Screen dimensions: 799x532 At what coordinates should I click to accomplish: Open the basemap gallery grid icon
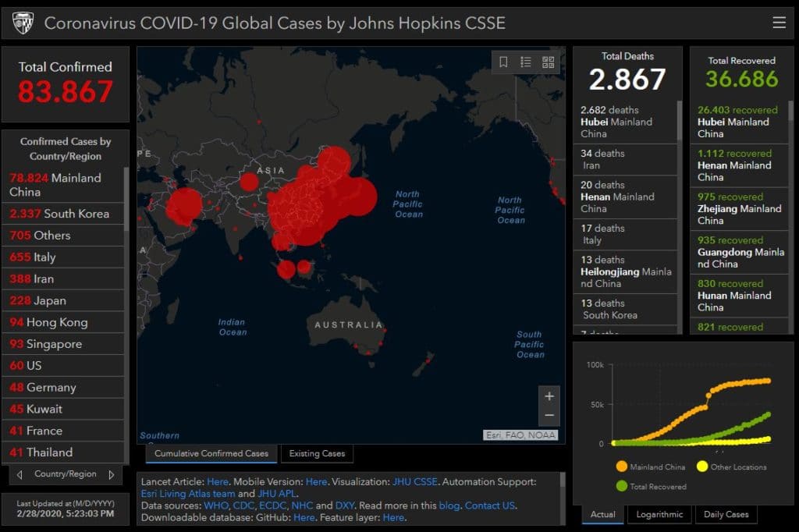point(548,62)
